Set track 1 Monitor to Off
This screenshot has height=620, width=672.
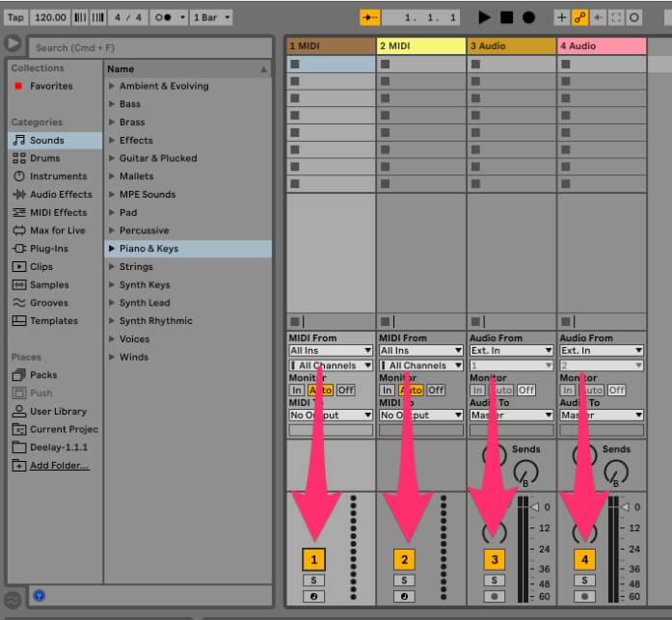[x=345, y=391]
